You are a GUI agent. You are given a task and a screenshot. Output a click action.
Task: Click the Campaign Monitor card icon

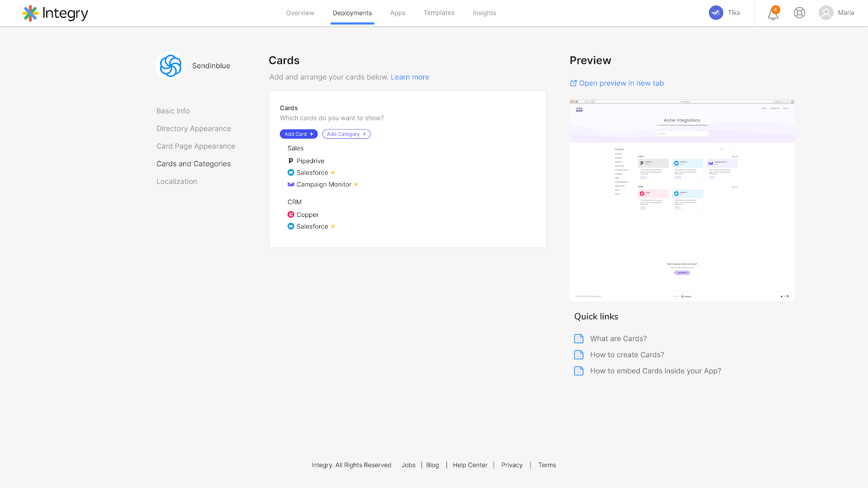click(291, 184)
